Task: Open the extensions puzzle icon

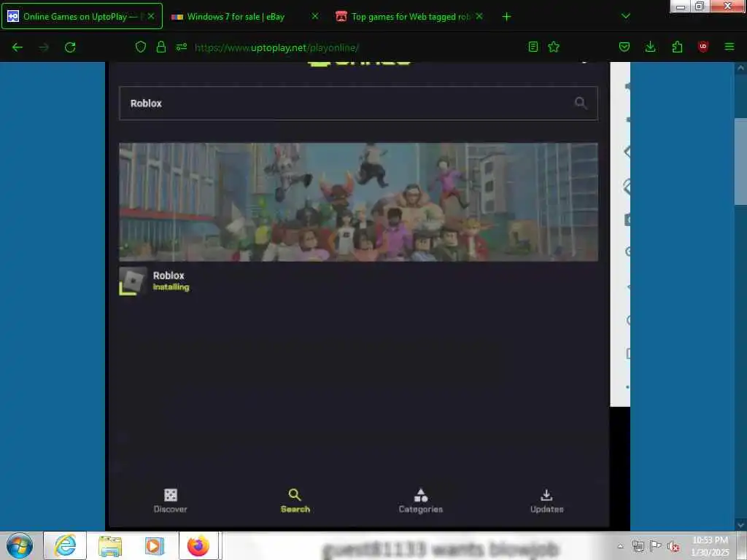Action: (677, 47)
